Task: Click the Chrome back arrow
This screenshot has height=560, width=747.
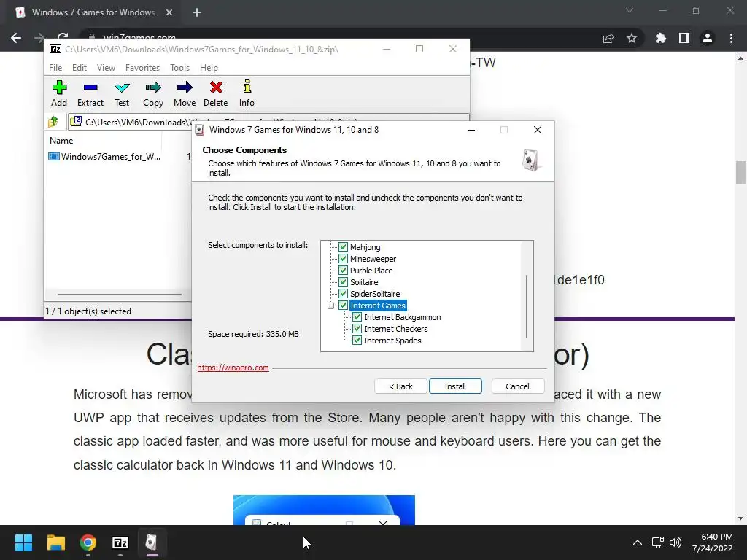Action: (16, 38)
